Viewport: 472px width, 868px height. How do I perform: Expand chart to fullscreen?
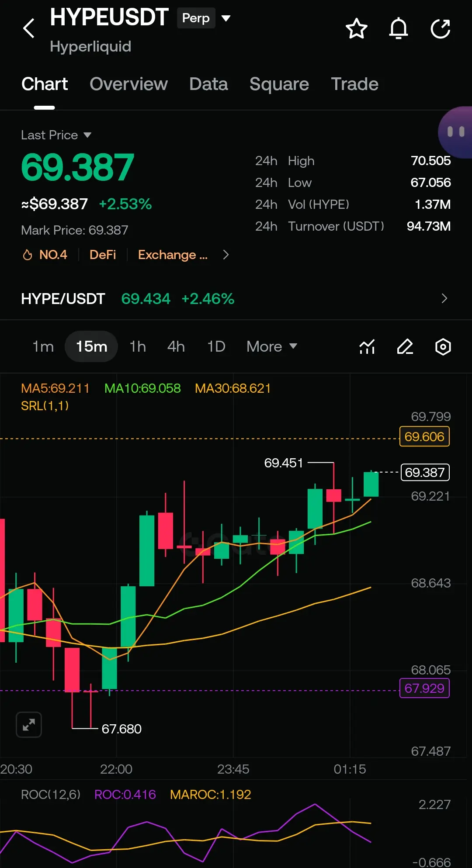[29, 725]
